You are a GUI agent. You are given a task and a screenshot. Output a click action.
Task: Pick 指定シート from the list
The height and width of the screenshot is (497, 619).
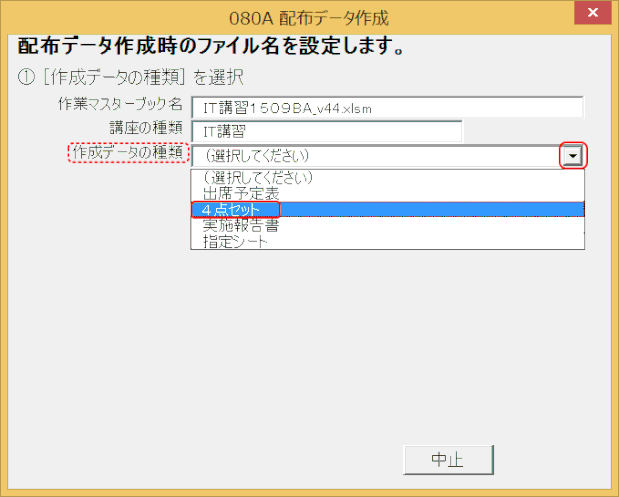click(x=387, y=241)
